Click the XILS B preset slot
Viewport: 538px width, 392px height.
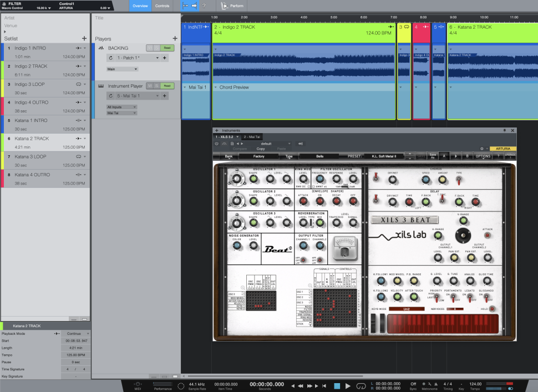pyautogui.click(x=467, y=156)
